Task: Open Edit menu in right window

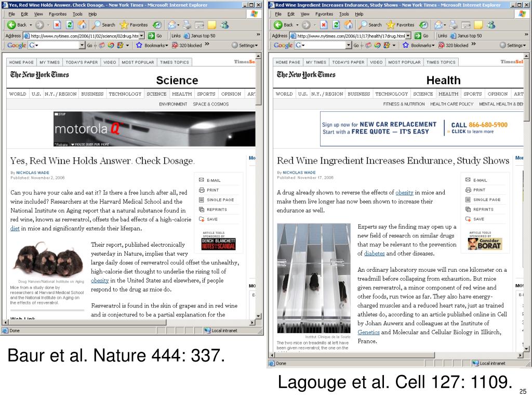Action: 291,14
